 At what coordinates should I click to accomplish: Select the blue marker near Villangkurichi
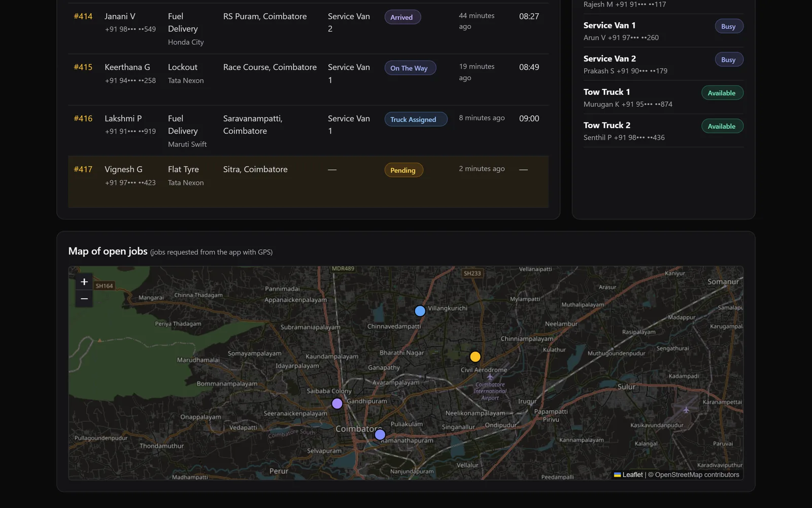[420, 311]
